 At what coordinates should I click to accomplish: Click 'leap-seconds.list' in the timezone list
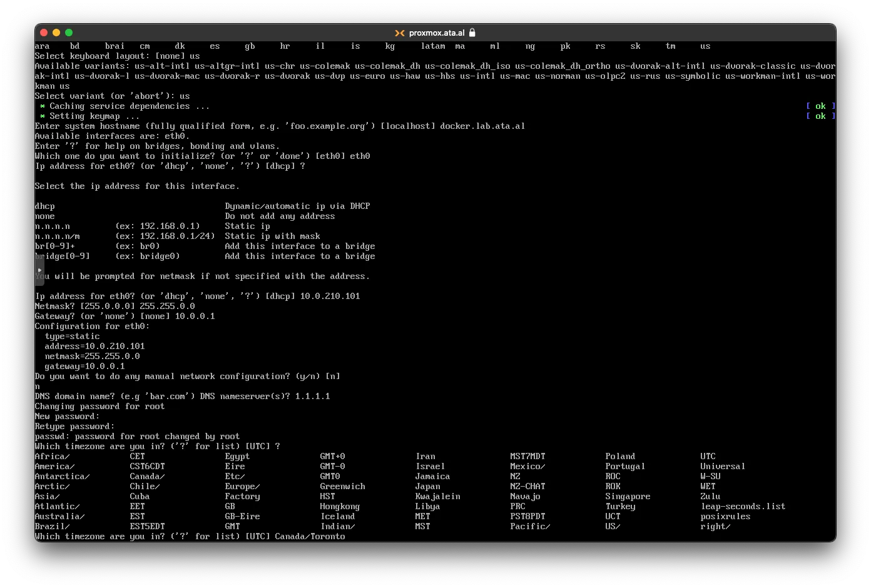pos(743,507)
